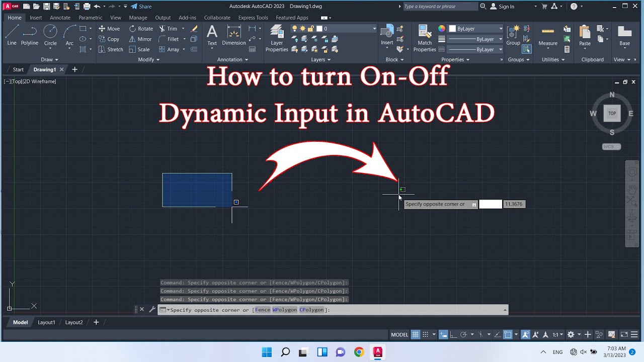Toggle Ortho mode in status bar
The width and height of the screenshot is (644, 362).
pos(453,334)
